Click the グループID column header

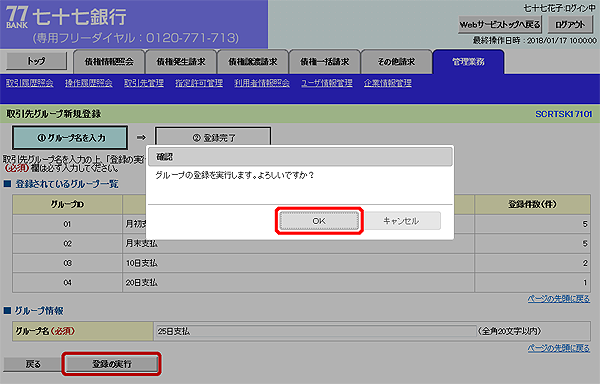pyautogui.click(x=67, y=205)
